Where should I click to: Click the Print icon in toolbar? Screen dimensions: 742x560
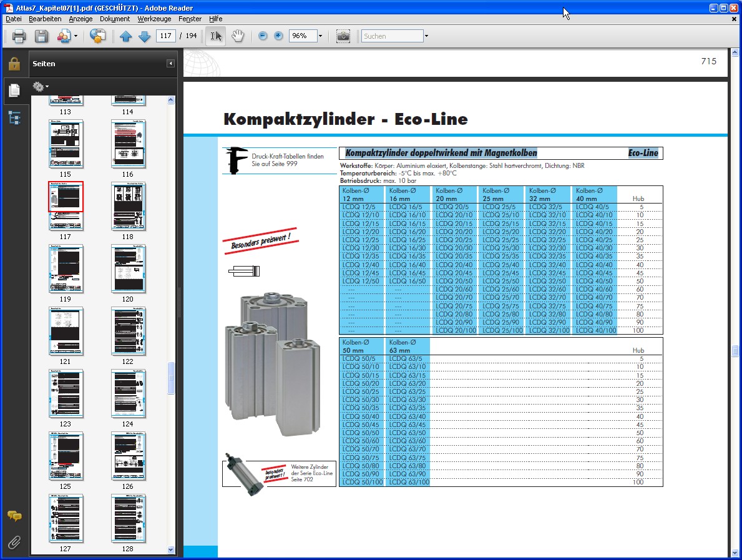point(19,36)
